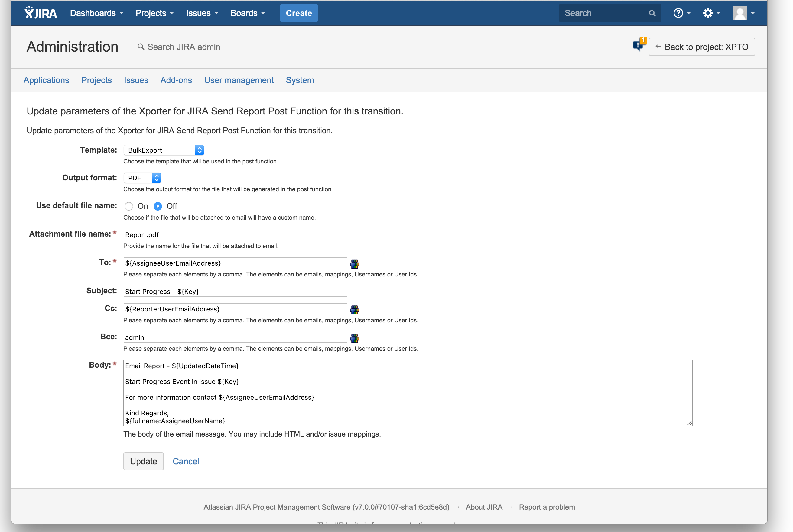The image size is (793, 532).
Task: Open the Output format PDF dropdown
Action: click(x=142, y=178)
